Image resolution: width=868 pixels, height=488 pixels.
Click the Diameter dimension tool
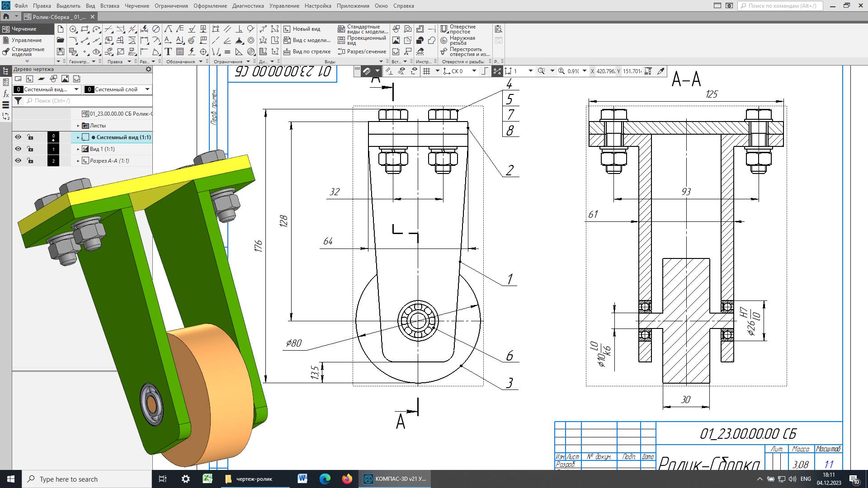[x=156, y=29]
